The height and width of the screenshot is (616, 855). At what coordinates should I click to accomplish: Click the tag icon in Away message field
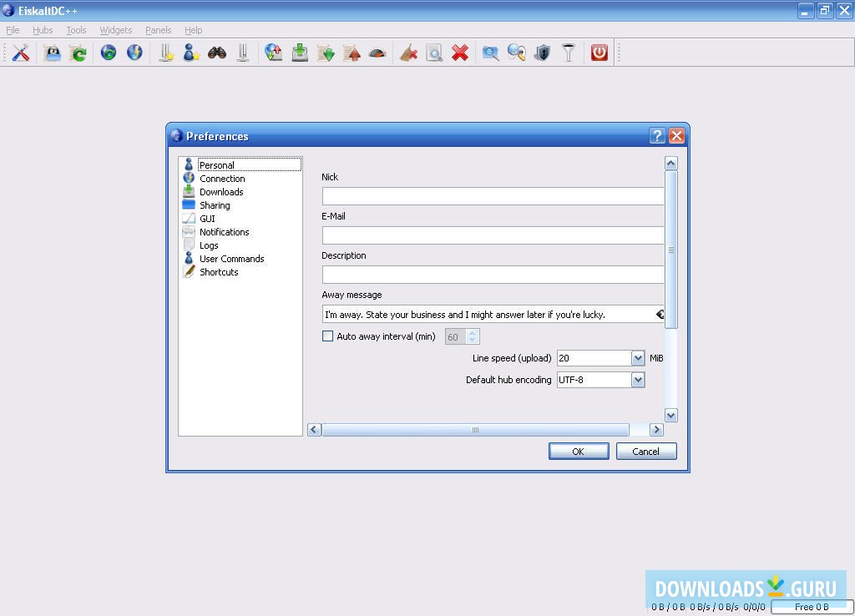pos(660,314)
